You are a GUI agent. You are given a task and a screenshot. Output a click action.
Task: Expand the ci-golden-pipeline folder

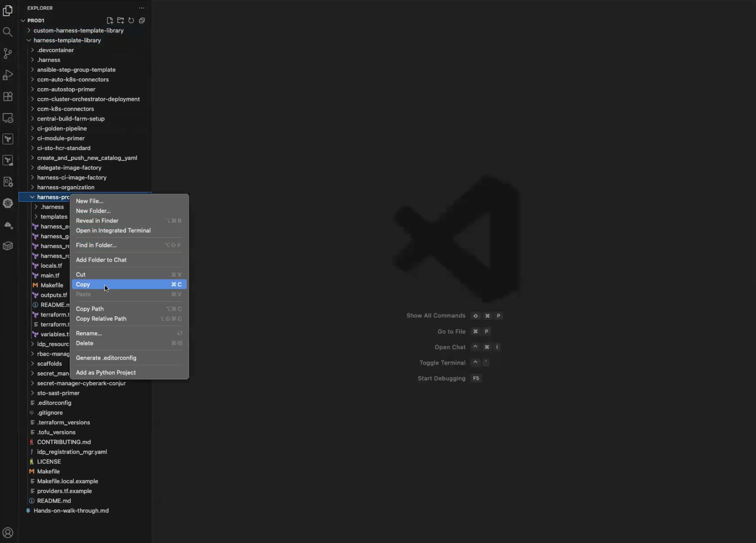click(x=61, y=128)
